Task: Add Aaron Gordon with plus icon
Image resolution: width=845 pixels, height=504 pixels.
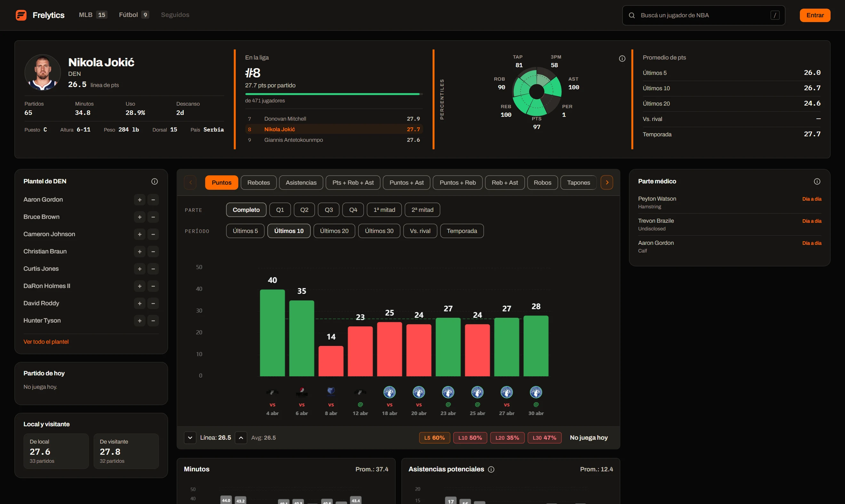Action: [140, 200]
